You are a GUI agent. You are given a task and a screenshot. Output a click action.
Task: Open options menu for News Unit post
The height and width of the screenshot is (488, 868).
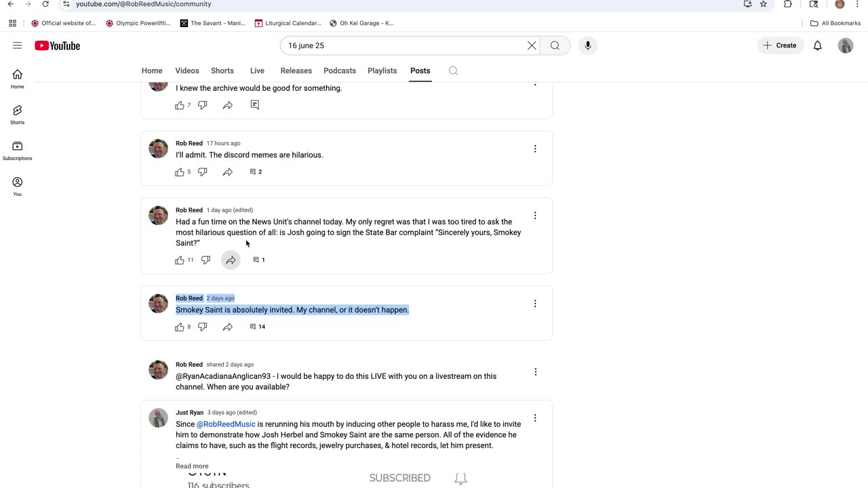tap(535, 216)
